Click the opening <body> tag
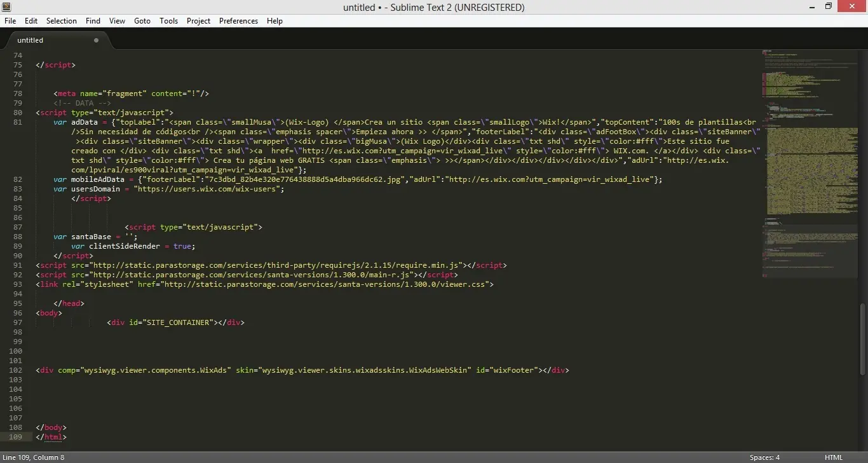 [49, 313]
